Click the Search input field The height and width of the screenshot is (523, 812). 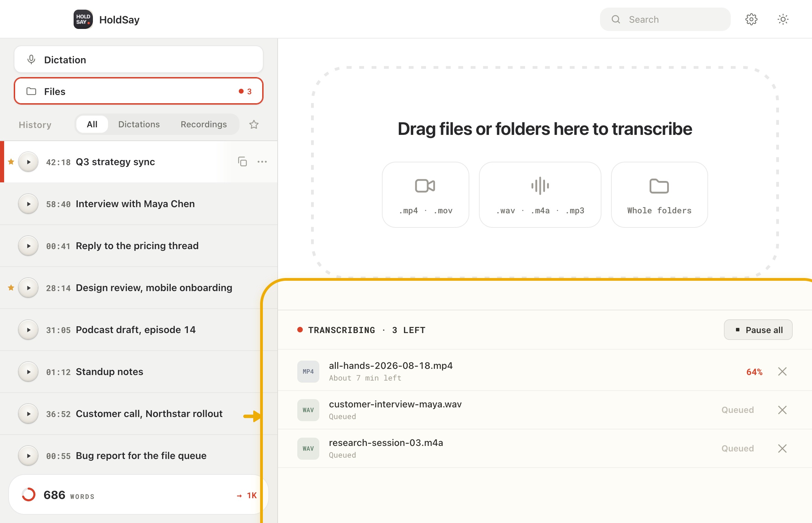[x=665, y=19]
